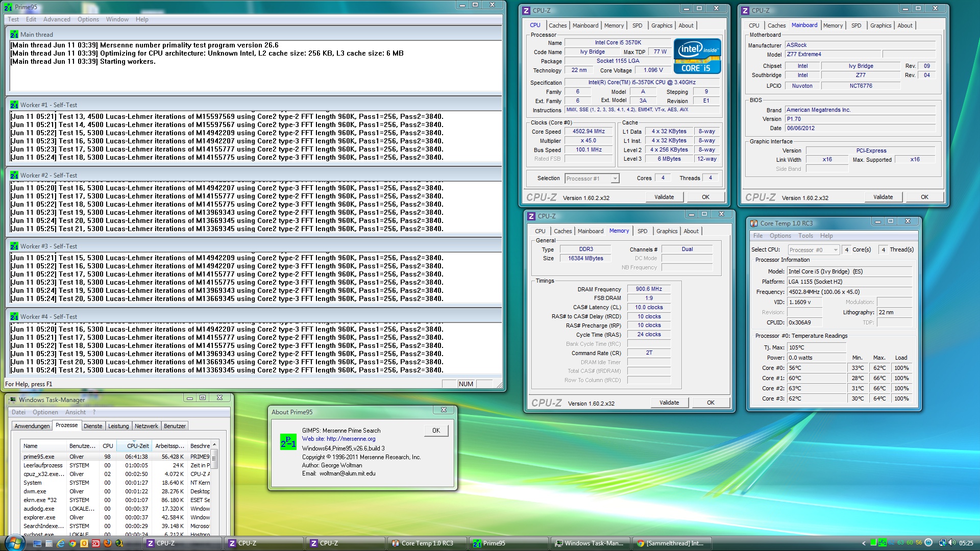Viewport: 980px width, 551px height.
Task: Select prime95.exe process row
Action: pyautogui.click(x=39, y=457)
